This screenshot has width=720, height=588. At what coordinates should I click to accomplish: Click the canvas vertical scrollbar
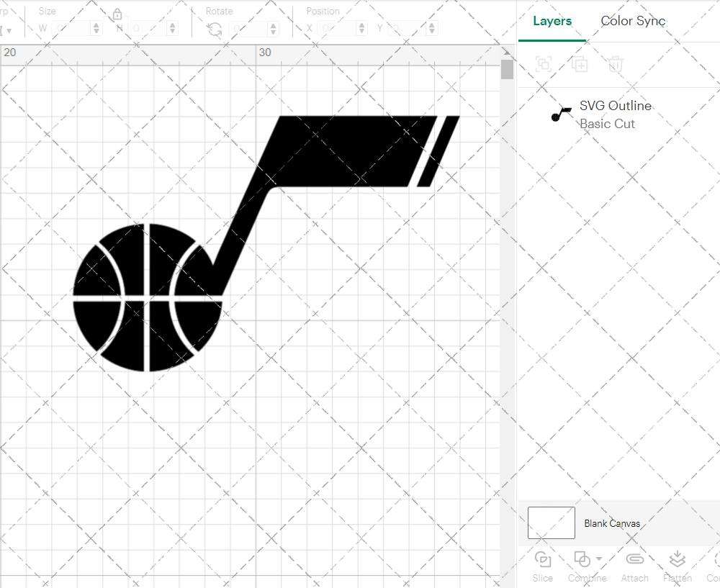(x=507, y=68)
